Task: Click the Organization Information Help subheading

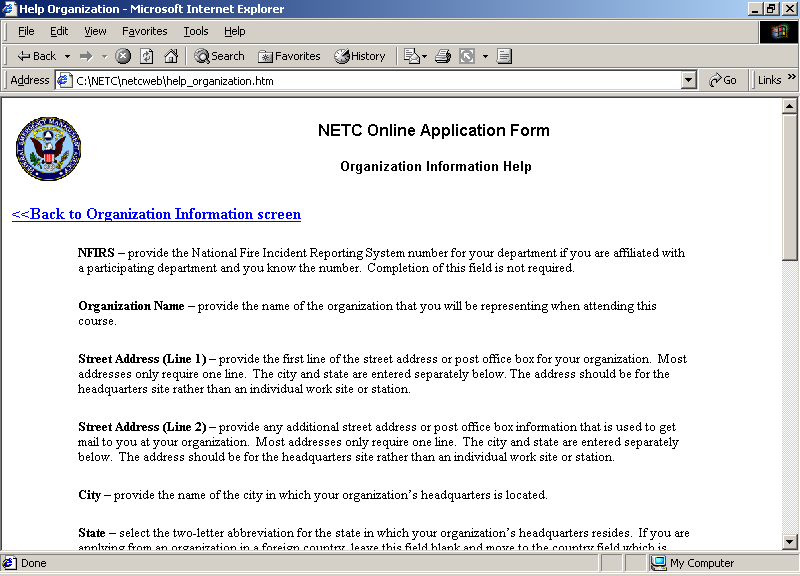Action: click(x=436, y=167)
